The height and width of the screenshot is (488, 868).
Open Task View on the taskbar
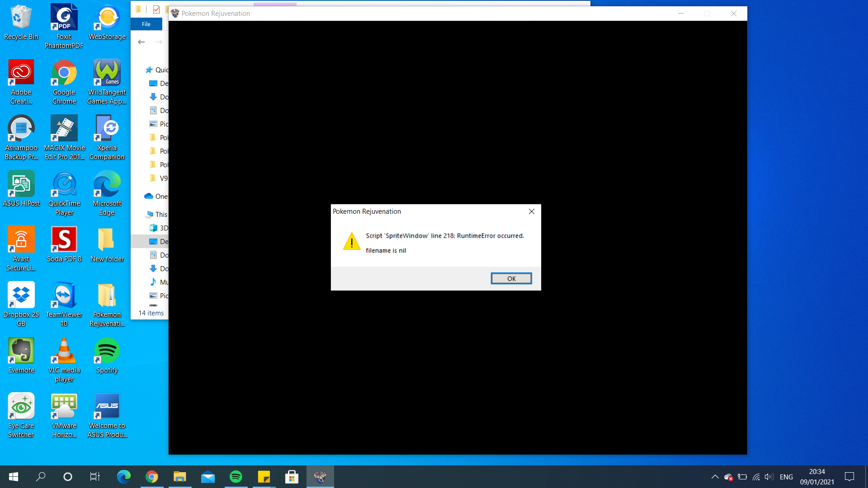click(x=95, y=477)
